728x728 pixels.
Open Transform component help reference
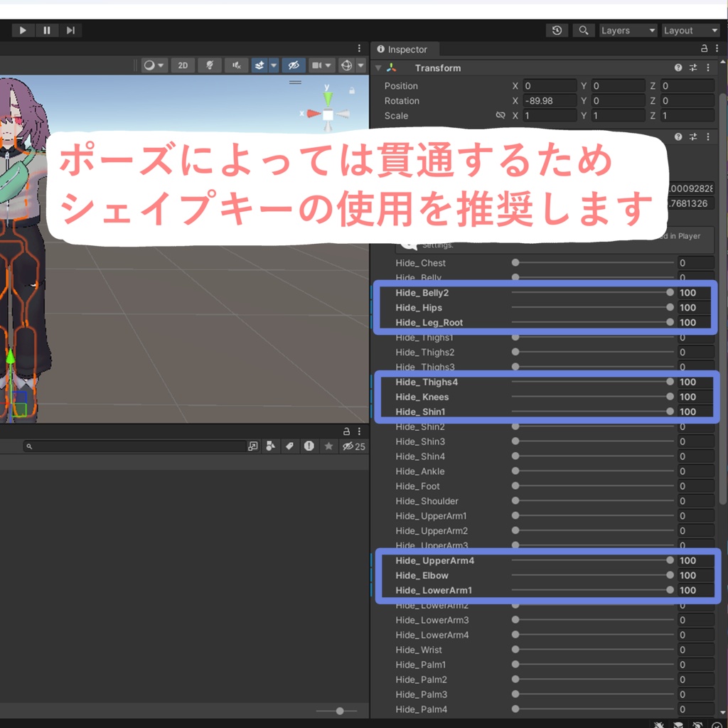678,68
